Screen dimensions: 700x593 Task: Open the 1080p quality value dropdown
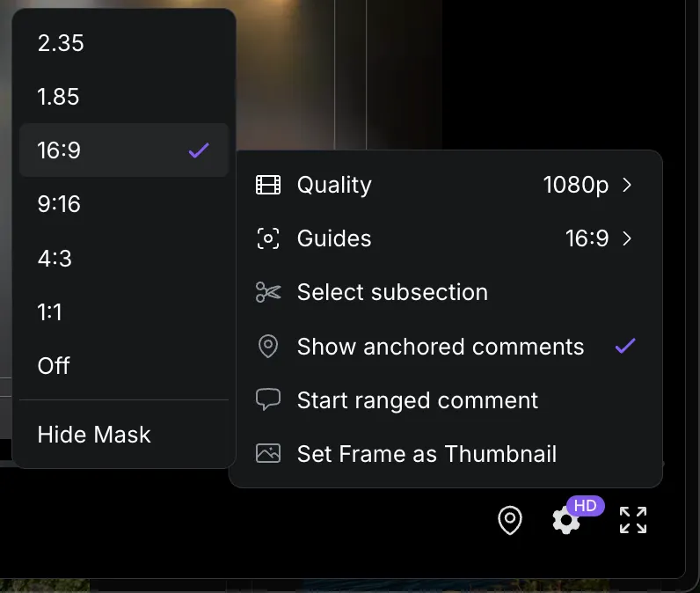(575, 185)
